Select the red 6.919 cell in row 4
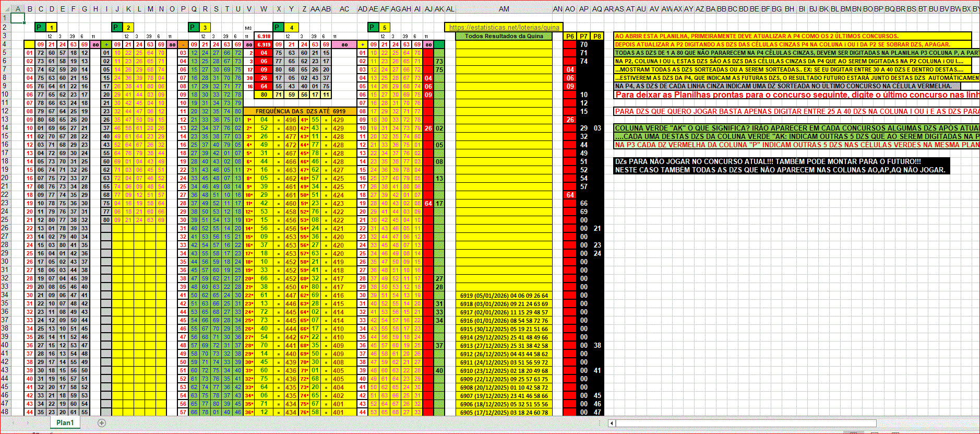980x434 pixels. click(264, 45)
